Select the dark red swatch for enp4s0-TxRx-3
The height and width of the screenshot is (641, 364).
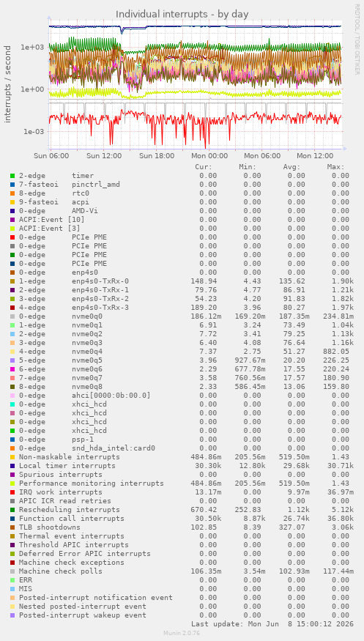click(12, 308)
